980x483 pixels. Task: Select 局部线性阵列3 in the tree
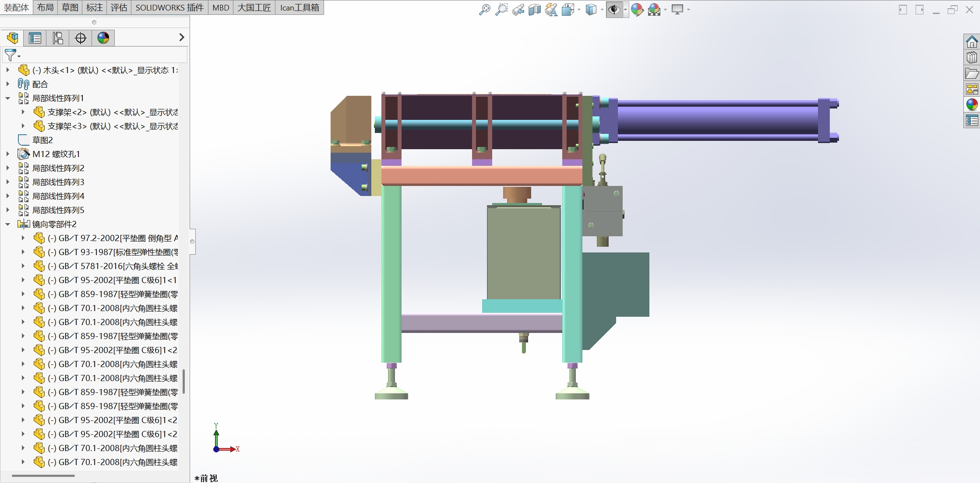58,182
